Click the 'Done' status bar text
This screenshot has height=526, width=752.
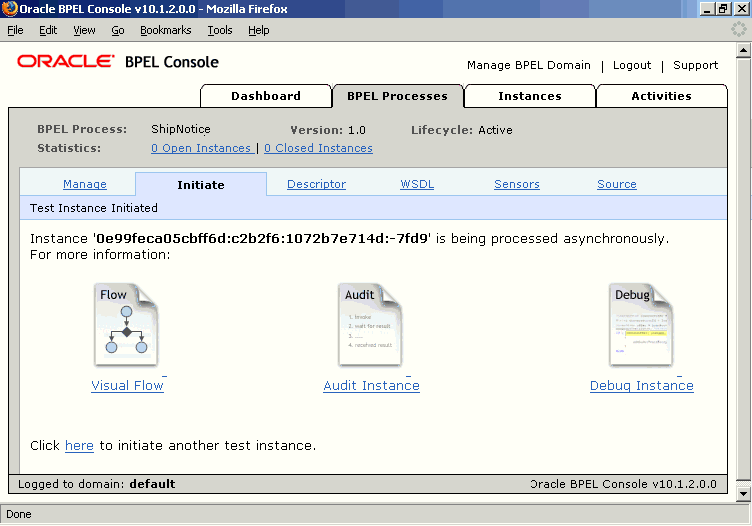[19, 514]
